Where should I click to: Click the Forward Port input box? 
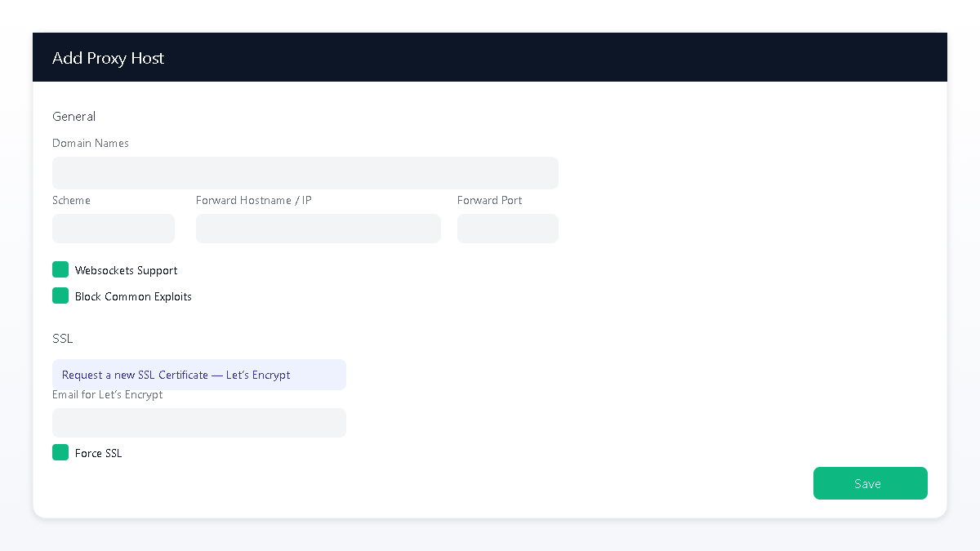pos(507,229)
